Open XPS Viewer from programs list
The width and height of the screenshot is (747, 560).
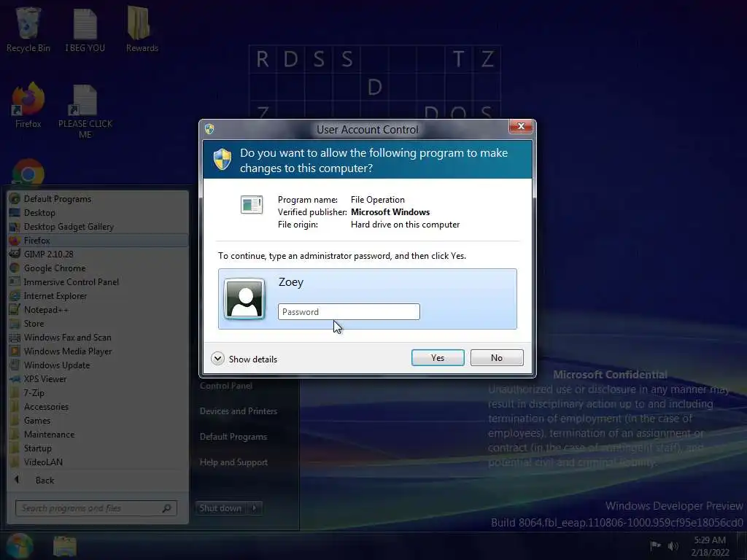(x=98, y=379)
